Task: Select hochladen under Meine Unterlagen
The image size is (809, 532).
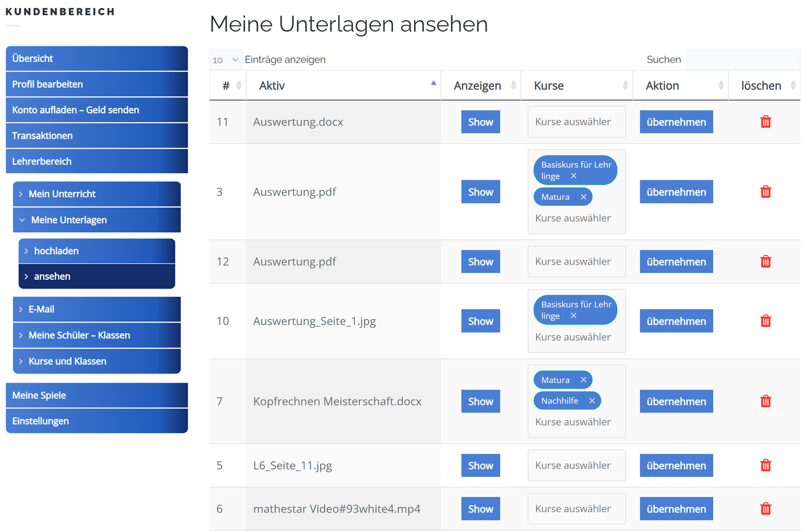Action: click(x=56, y=251)
